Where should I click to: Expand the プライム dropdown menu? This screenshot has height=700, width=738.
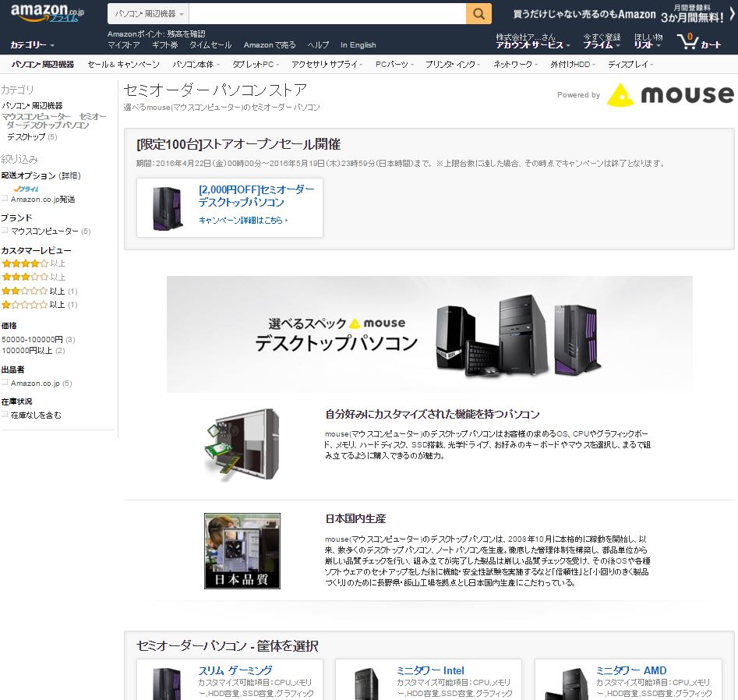[x=602, y=41]
